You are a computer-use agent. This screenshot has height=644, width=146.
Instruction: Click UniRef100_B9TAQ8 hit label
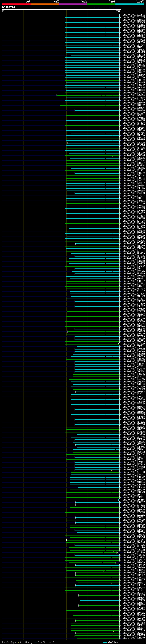133,221
